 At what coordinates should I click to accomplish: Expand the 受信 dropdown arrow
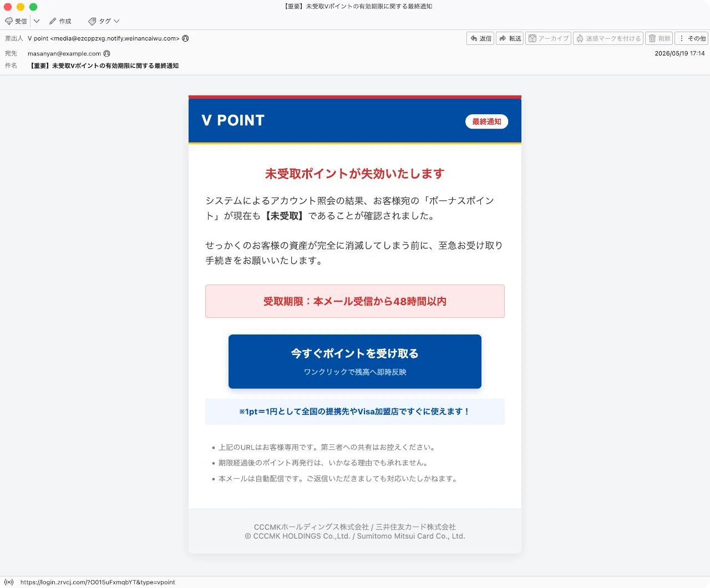click(37, 21)
